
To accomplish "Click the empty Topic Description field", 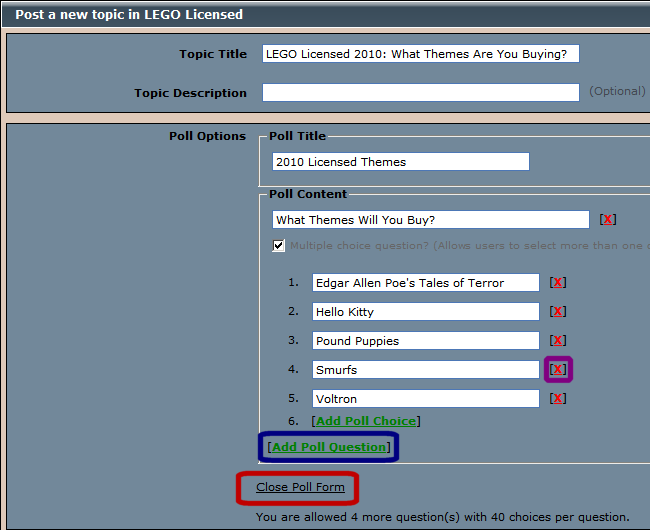I will click(421, 92).
